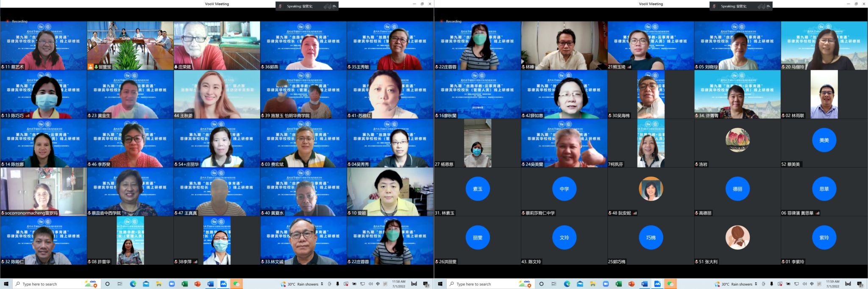Image resolution: width=868 pixels, height=289 pixels.
Task: Click the host badge icon before 留管宝
Action: [90, 67]
